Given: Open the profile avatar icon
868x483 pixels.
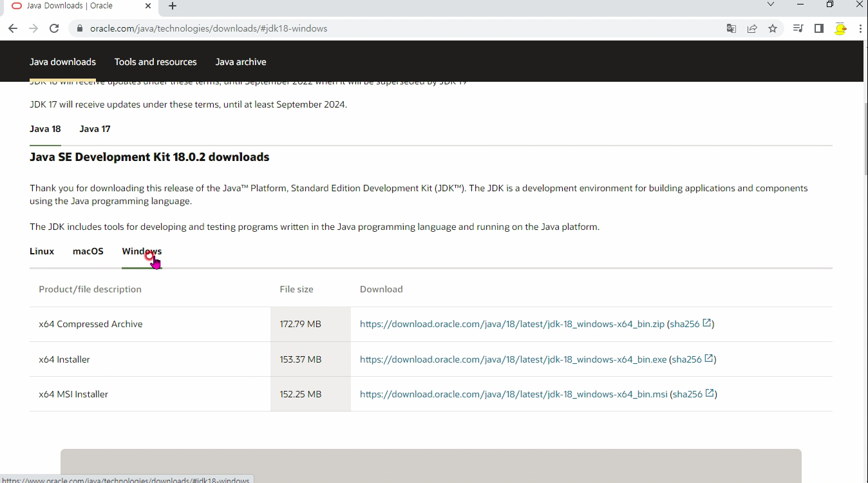Looking at the screenshot, I should click(840, 28).
